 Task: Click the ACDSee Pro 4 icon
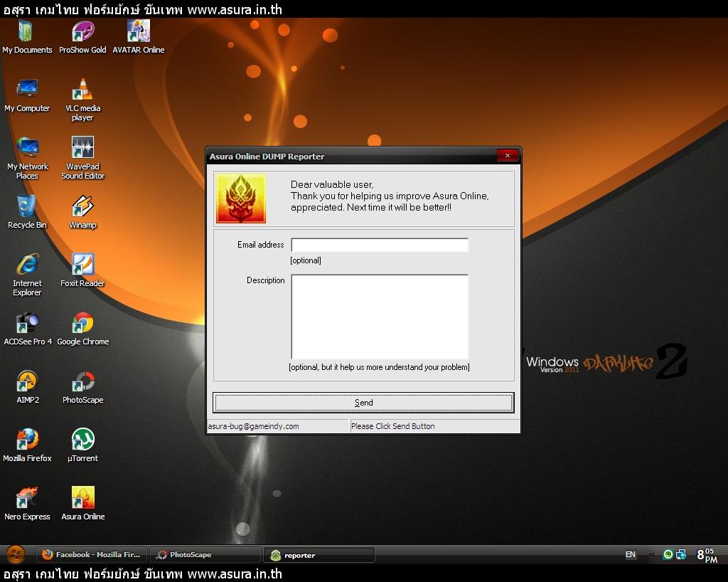(x=28, y=329)
